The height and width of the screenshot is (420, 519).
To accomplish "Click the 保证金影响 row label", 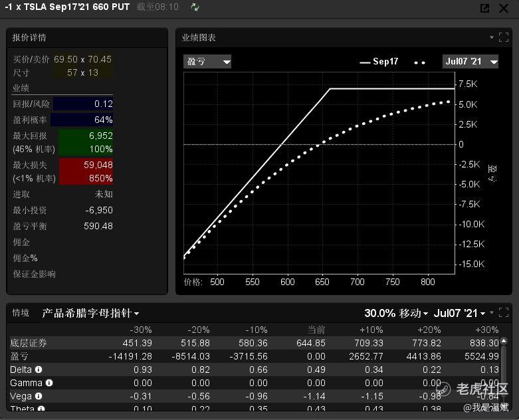I will 34,274.
